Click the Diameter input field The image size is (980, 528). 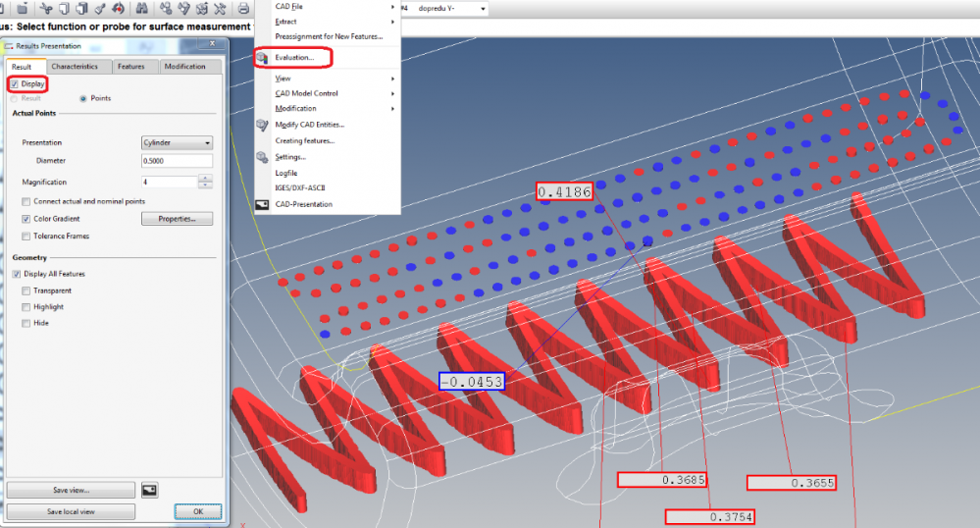point(177,160)
